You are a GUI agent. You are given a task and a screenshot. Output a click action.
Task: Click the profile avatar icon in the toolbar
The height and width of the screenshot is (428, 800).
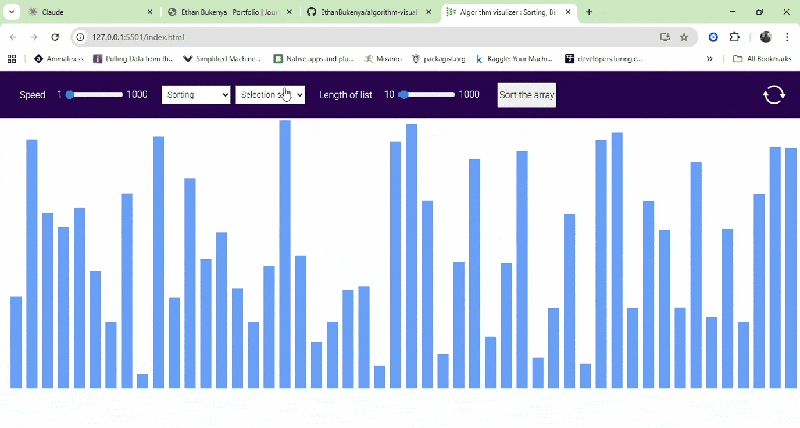765,37
